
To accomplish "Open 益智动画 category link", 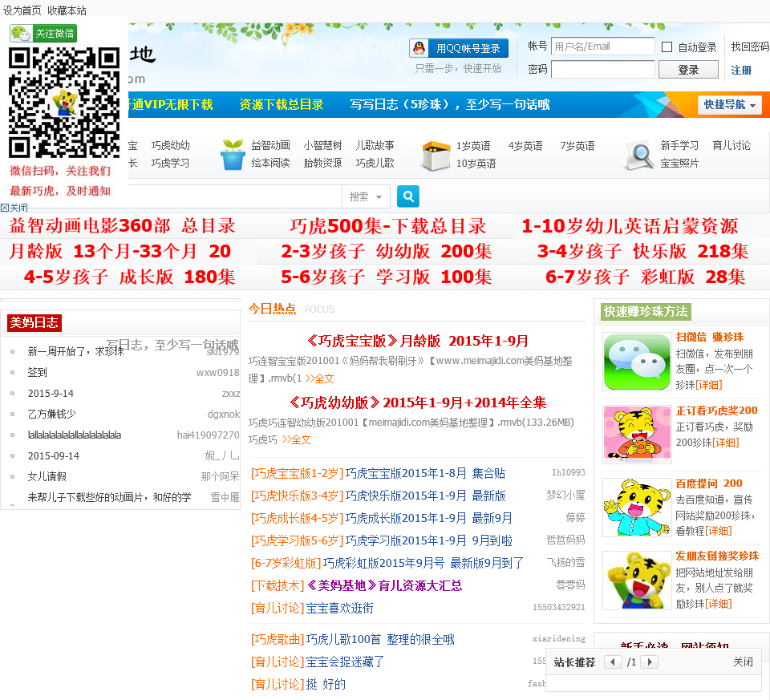I will point(270,145).
